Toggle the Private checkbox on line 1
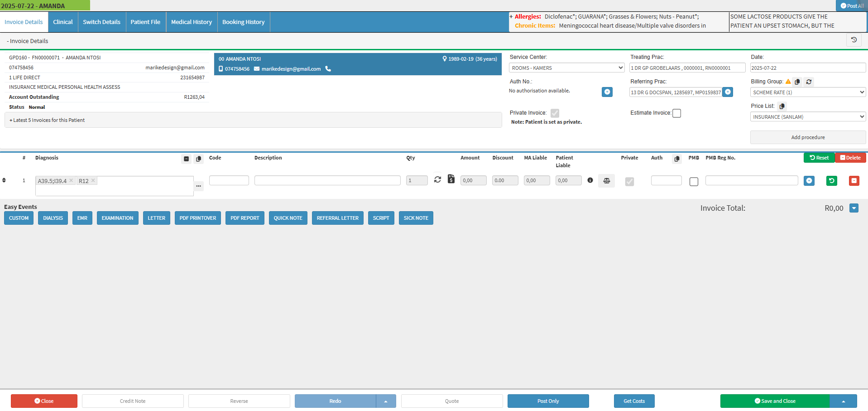868x411 pixels. 629,182
